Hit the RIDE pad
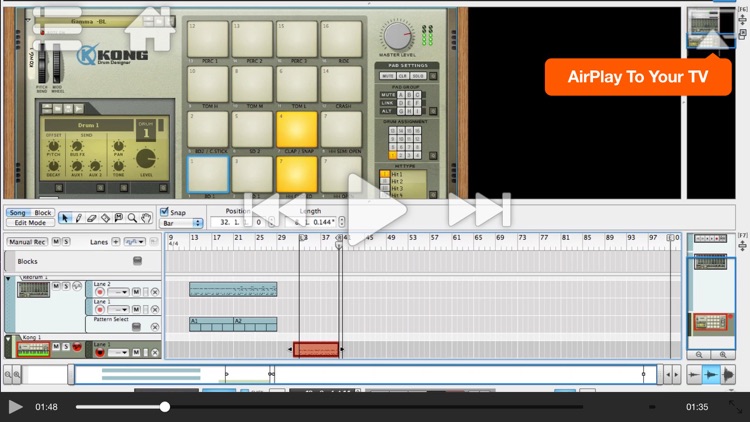The image size is (750, 422). click(341, 39)
